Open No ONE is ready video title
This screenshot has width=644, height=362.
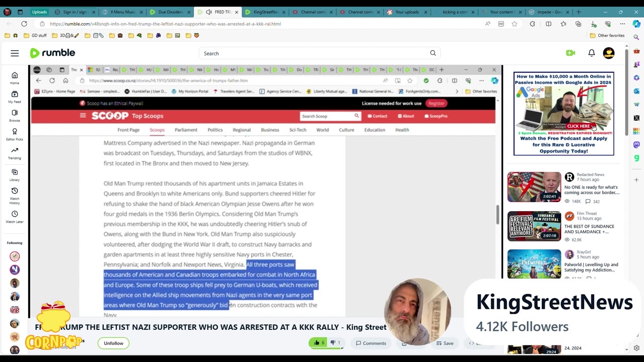(x=592, y=190)
